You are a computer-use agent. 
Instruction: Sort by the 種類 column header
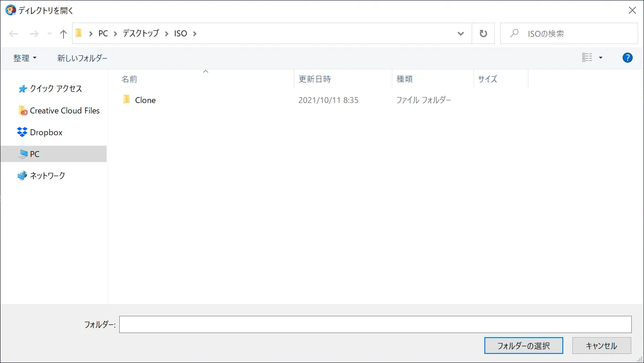pos(405,79)
